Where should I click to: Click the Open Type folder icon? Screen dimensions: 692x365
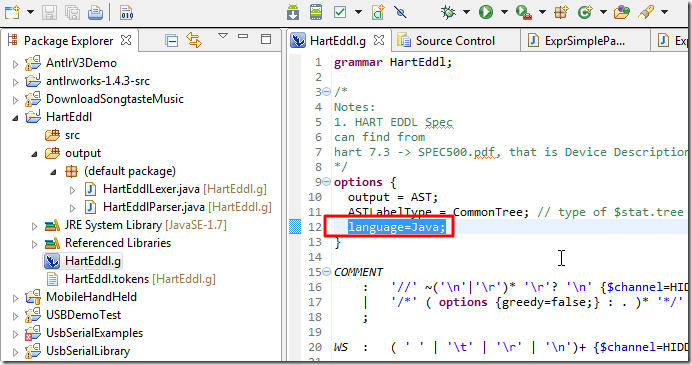click(x=621, y=12)
